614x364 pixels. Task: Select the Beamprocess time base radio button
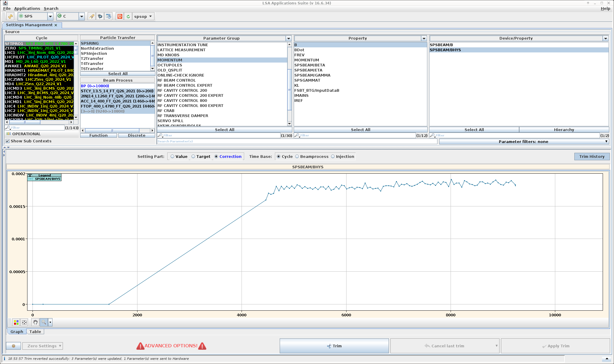pyautogui.click(x=297, y=156)
